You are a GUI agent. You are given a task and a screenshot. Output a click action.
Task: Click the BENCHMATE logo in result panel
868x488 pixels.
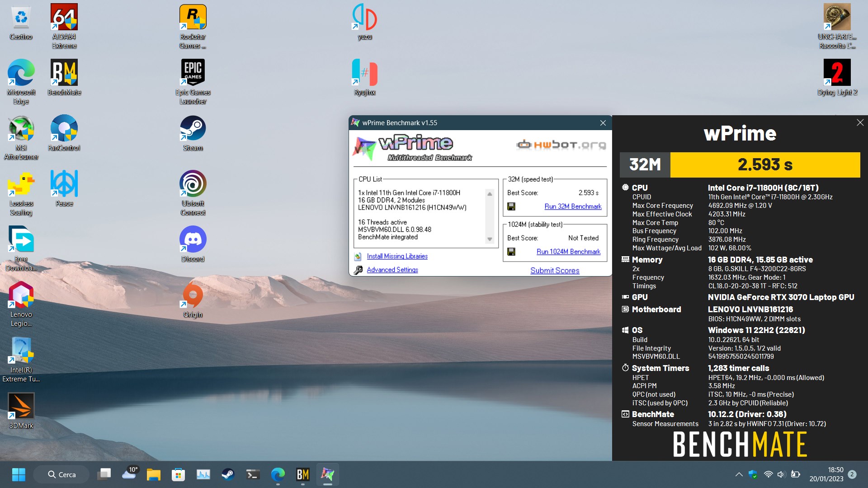pyautogui.click(x=740, y=444)
